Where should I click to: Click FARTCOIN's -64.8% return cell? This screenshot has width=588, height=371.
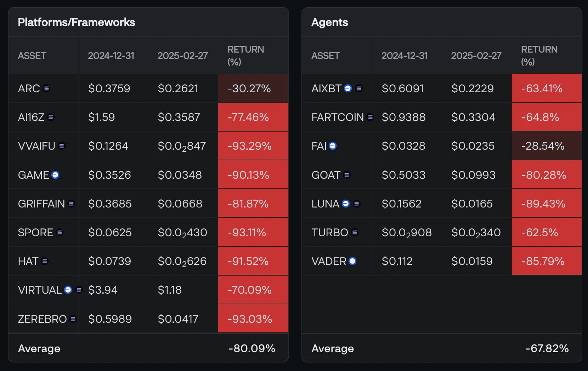pos(547,117)
